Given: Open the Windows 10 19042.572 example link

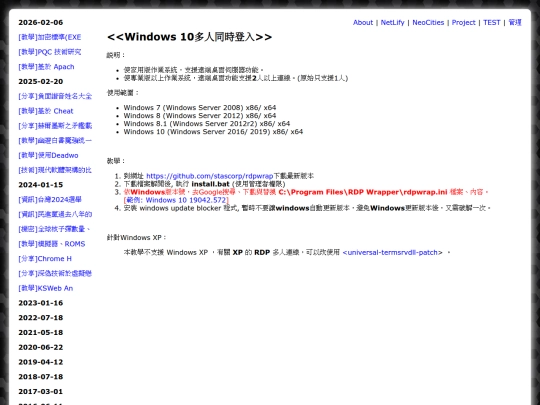Looking at the screenshot, I should (176, 200).
